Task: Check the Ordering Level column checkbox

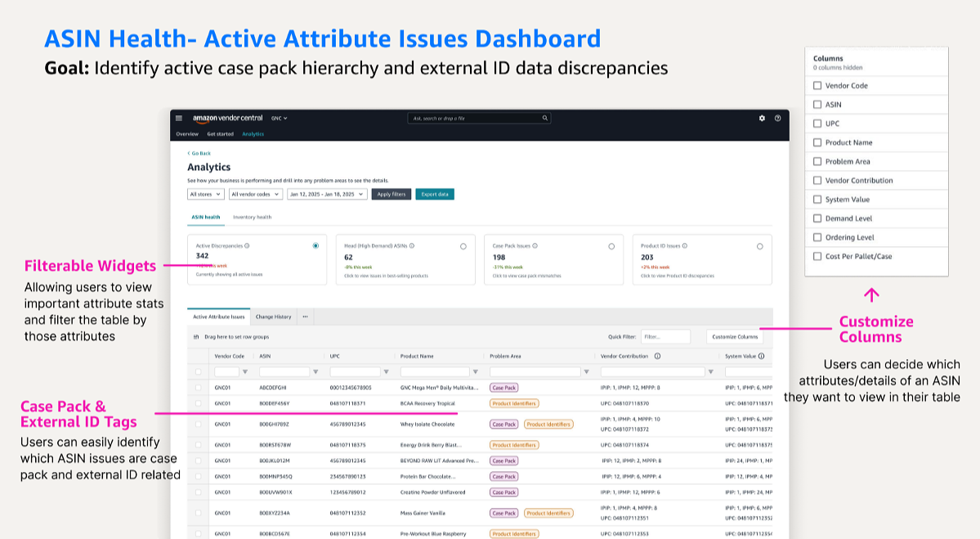Action: (817, 237)
